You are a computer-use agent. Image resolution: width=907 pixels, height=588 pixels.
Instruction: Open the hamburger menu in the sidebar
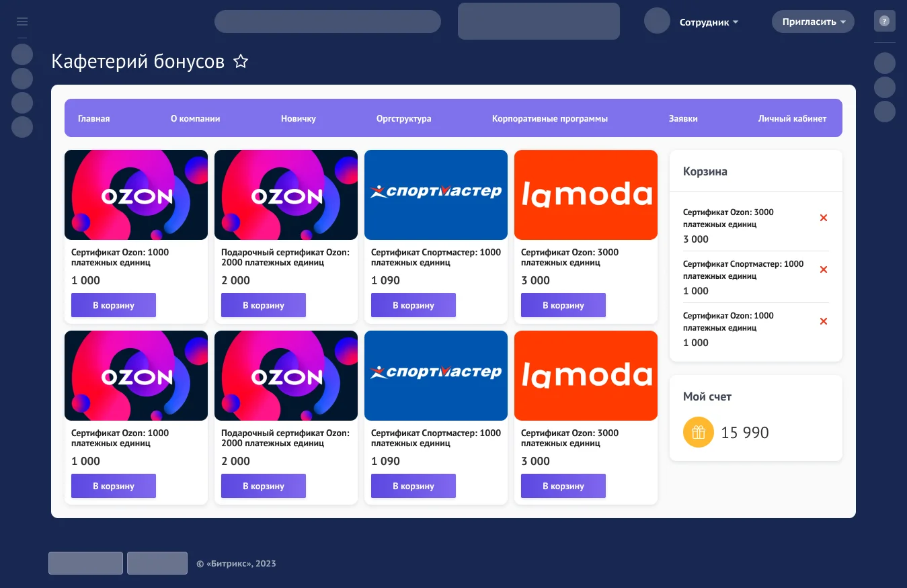point(22,22)
